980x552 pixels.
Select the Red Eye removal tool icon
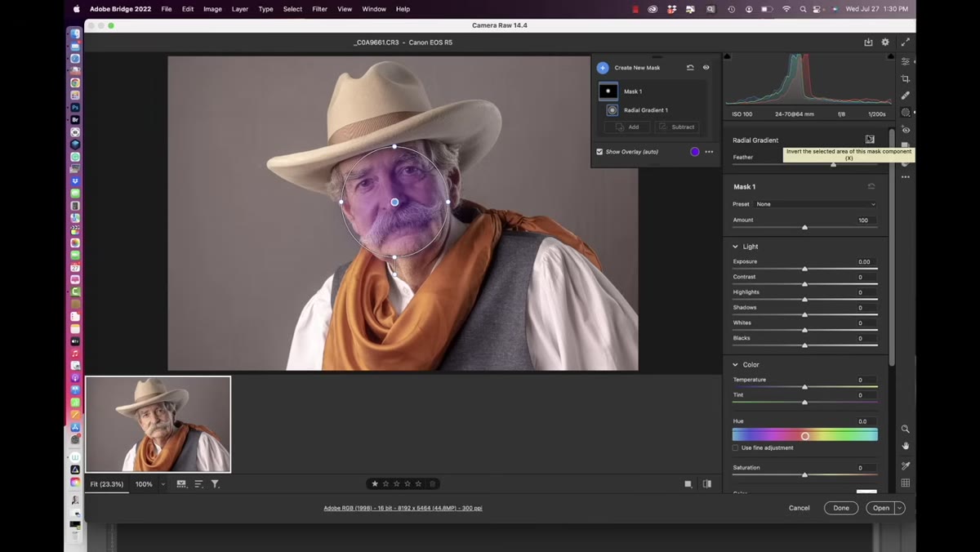(906, 130)
